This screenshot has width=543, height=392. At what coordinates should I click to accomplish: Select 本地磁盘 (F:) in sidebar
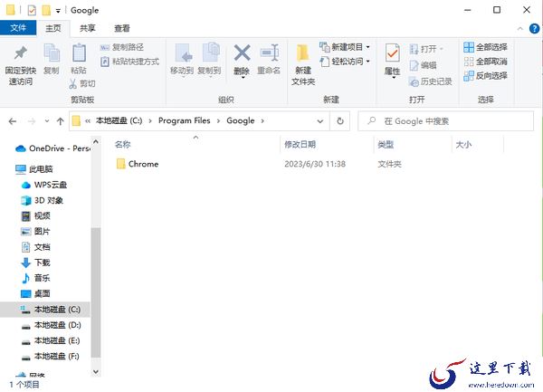(x=50, y=357)
